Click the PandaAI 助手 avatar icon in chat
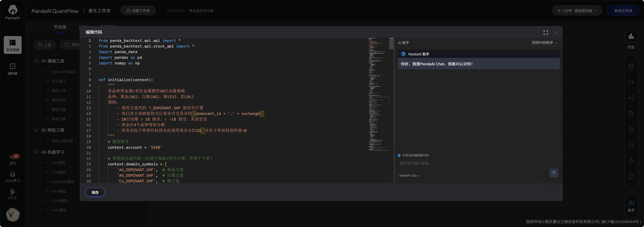 (x=403, y=54)
